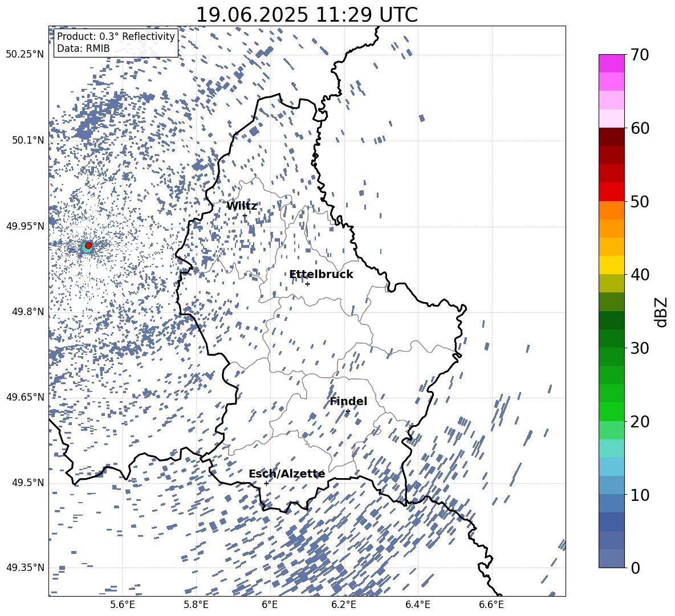Click the Wiltz city label

tap(242, 206)
